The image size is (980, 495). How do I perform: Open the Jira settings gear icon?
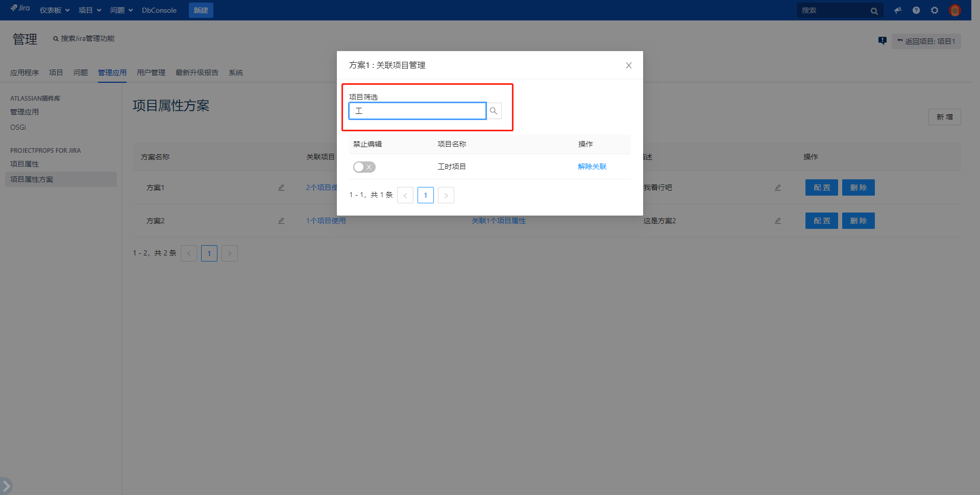pyautogui.click(x=935, y=10)
